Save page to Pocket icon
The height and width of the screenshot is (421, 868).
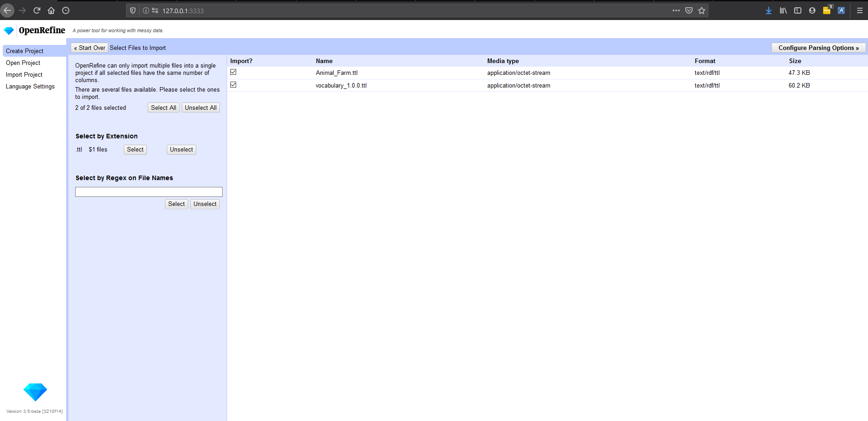point(689,10)
